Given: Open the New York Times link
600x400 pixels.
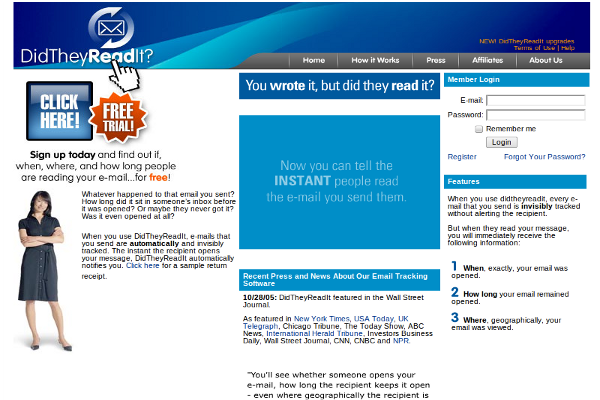Looking at the screenshot, I should [321, 318].
